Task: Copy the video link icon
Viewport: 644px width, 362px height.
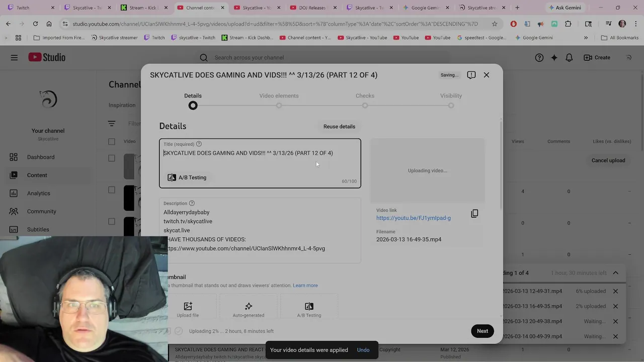Action: (x=474, y=214)
